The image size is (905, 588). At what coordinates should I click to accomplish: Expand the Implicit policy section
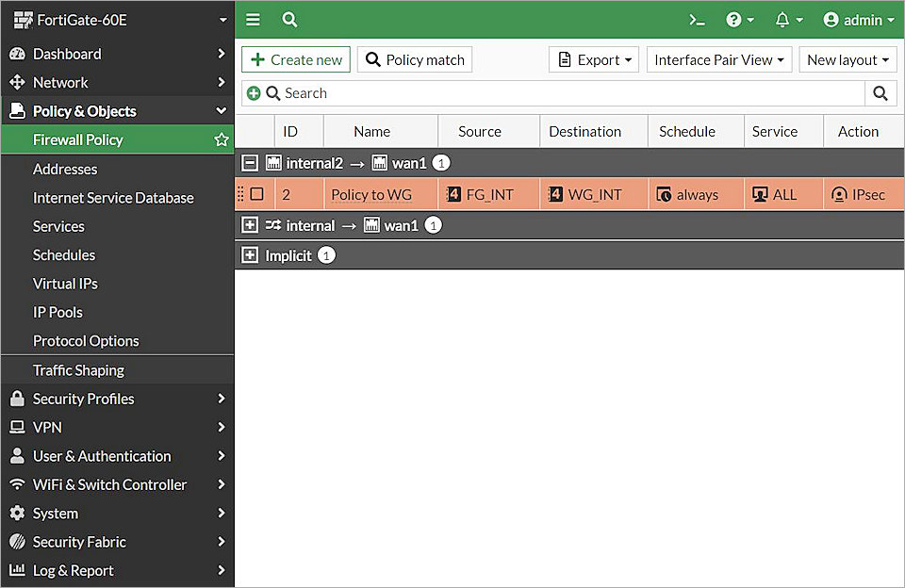(250, 255)
